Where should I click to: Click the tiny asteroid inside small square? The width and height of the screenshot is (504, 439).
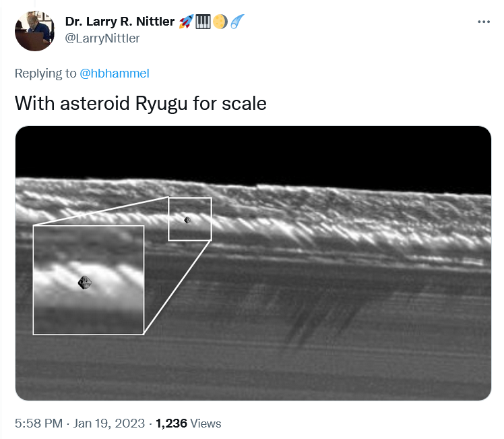pyautogui.click(x=187, y=219)
